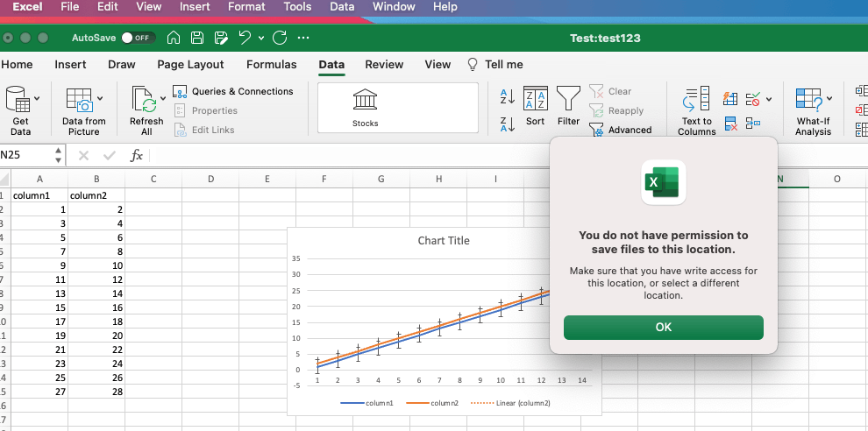The image size is (868, 431).
Task: Click the Home icon in the title bar
Action: click(174, 38)
